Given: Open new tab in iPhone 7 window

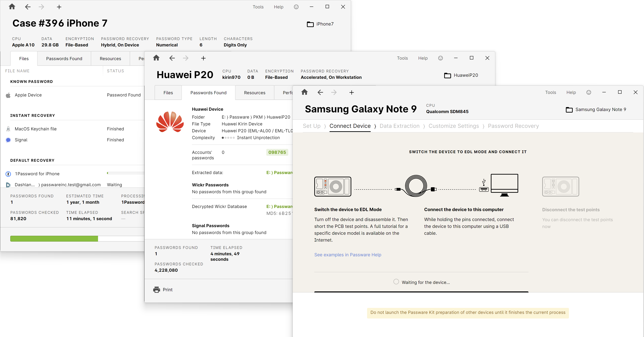Looking at the screenshot, I should 59,7.
